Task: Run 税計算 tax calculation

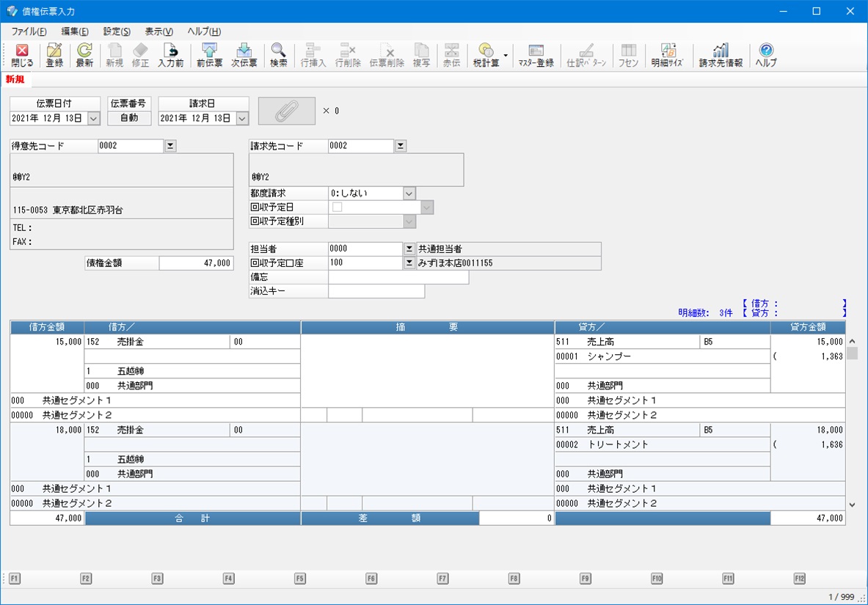Action: [x=486, y=55]
